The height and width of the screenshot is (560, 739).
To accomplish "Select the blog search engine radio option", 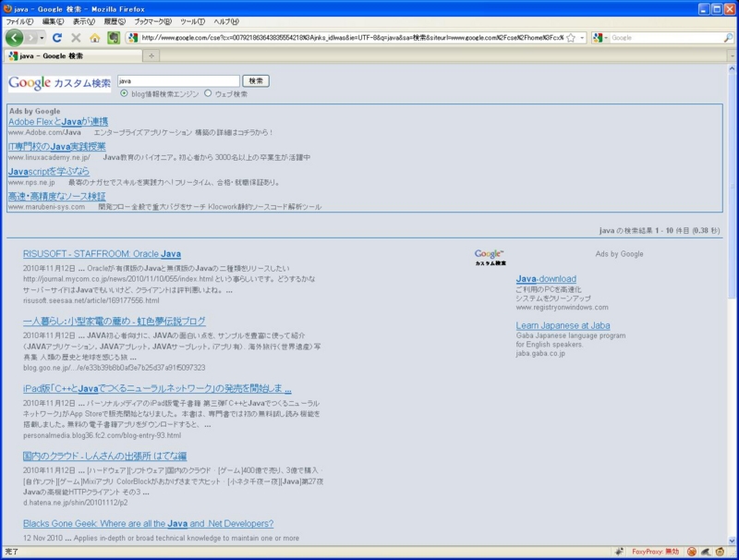I will [x=124, y=93].
